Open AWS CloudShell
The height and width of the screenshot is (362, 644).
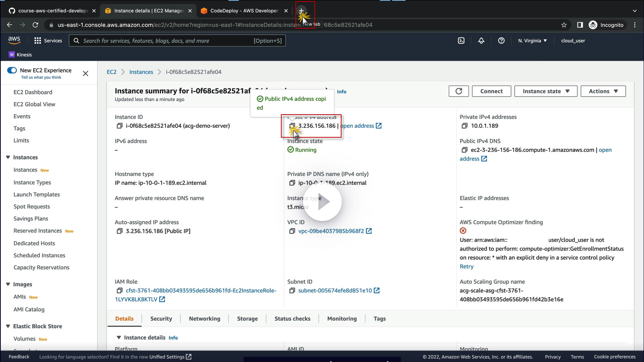tap(461, 41)
